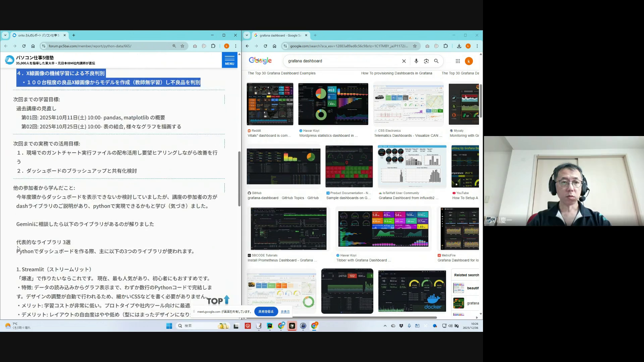Expand tab search dropdown in left browser
644x362 pixels.
(x=5, y=35)
